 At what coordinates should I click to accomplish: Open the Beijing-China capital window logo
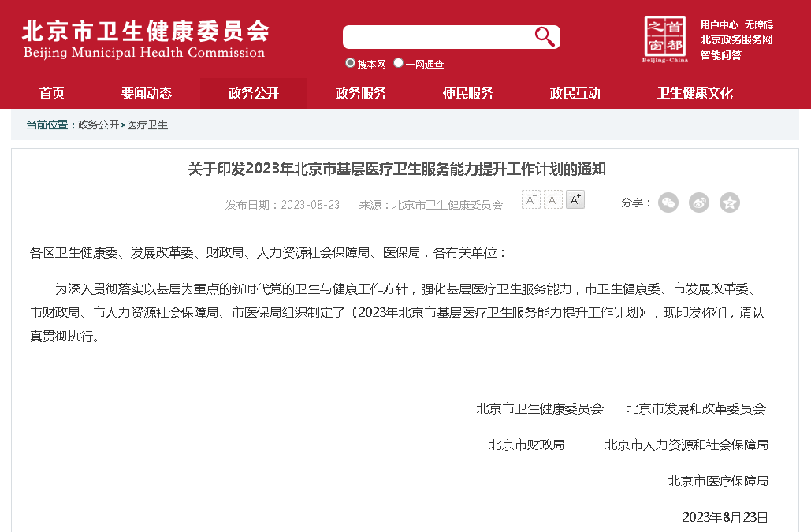pyautogui.click(x=665, y=39)
